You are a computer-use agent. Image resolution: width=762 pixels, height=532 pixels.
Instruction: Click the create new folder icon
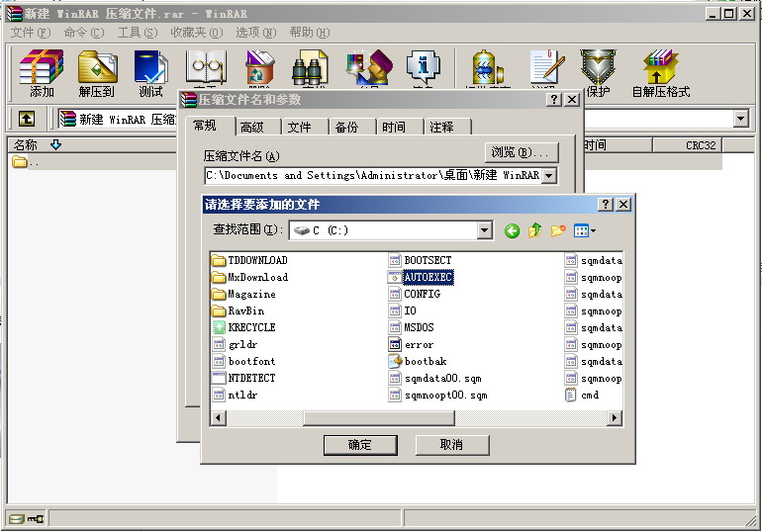558,230
